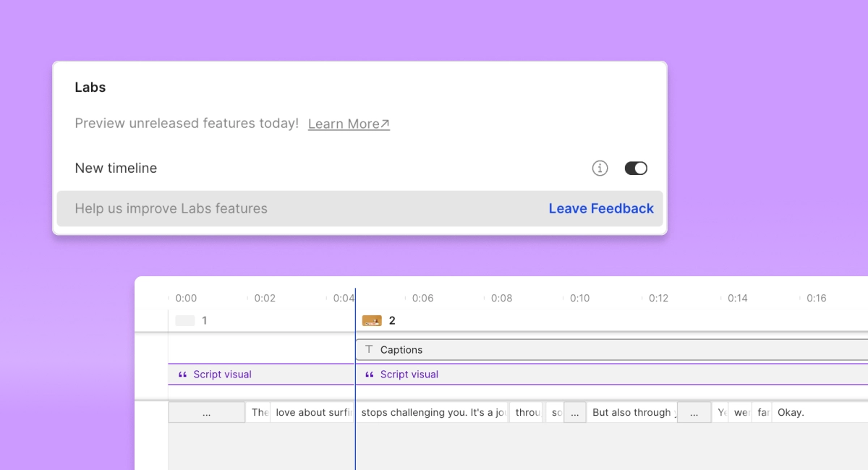Select the 'love about surfing' transcript segment

(311, 411)
